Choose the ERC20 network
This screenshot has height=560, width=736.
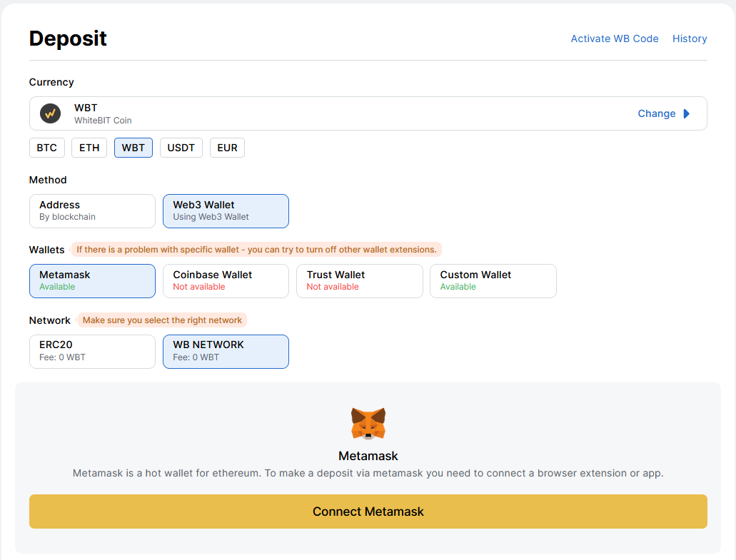coord(93,351)
